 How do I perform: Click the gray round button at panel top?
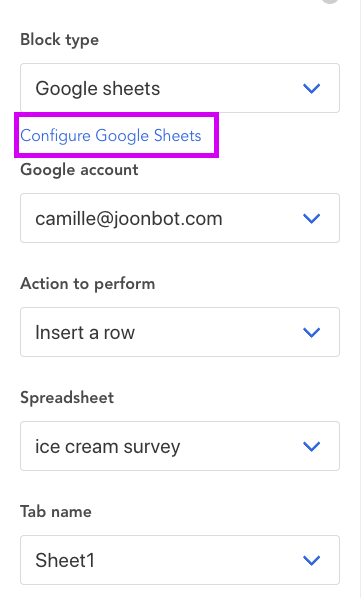click(x=330, y=1)
